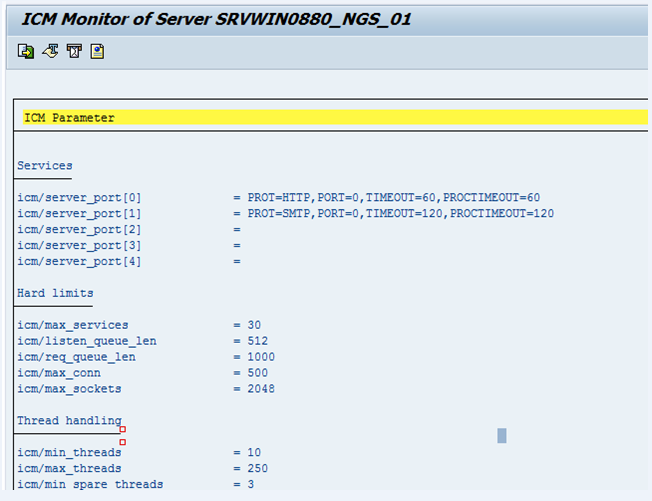The image size is (652, 501).
Task: Click the 500 value of icm/max_conn
Action: tap(258, 374)
